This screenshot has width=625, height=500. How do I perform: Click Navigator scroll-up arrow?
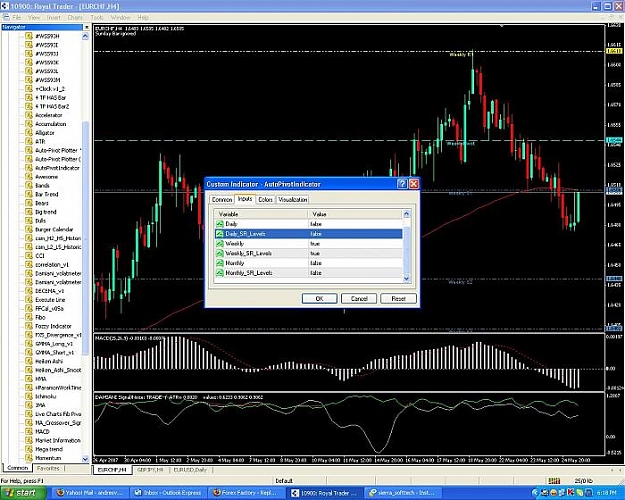[85, 36]
